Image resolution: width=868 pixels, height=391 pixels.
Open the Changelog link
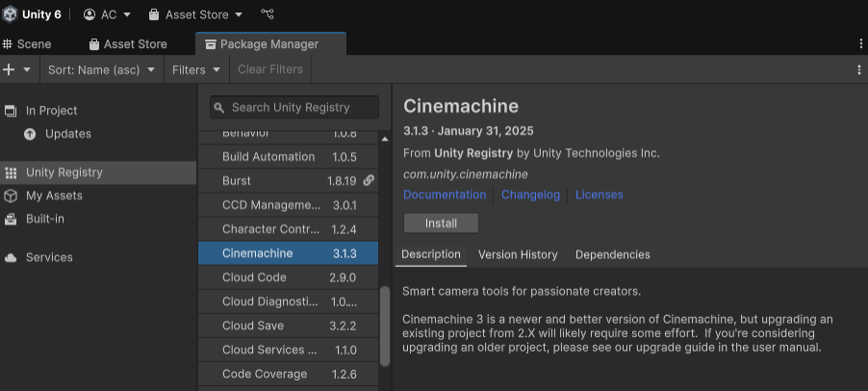point(530,195)
